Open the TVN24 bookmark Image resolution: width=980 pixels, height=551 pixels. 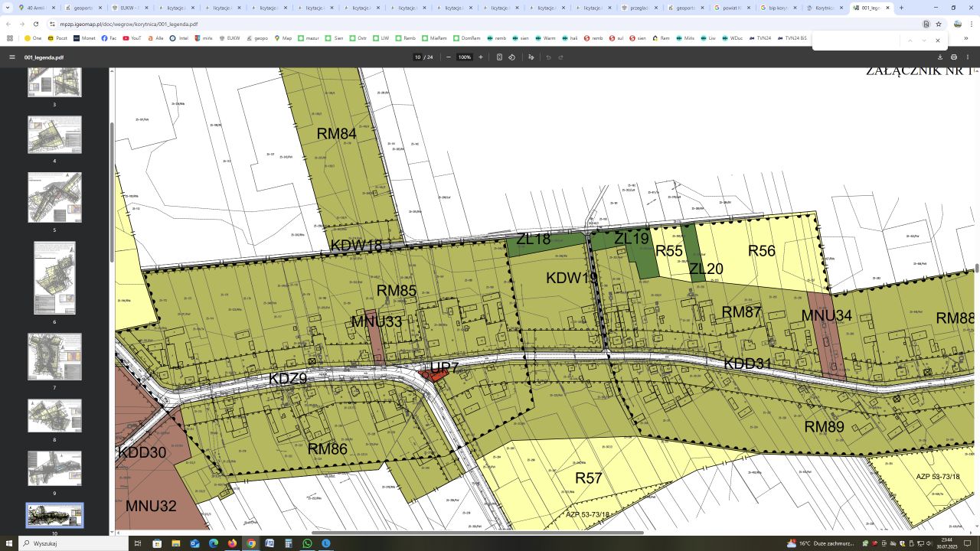[x=759, y=38]
